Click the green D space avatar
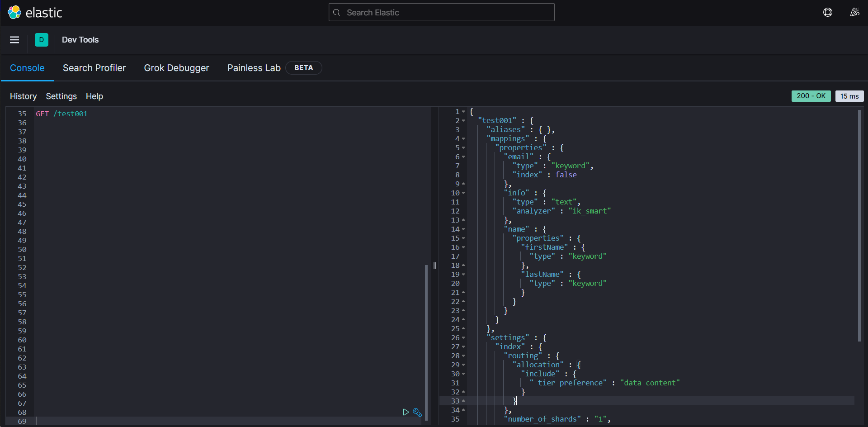The width and height of the screenshot is (868, 427). point(42,40)
